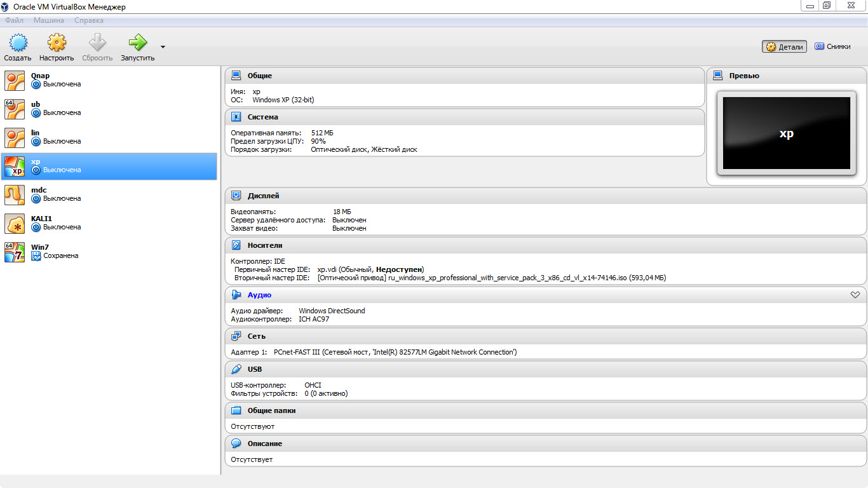Click the Windows XP (32-bit) OS value
Image resolution: width=868 pixels, height=488 pixels.
[x=283, y=100]
